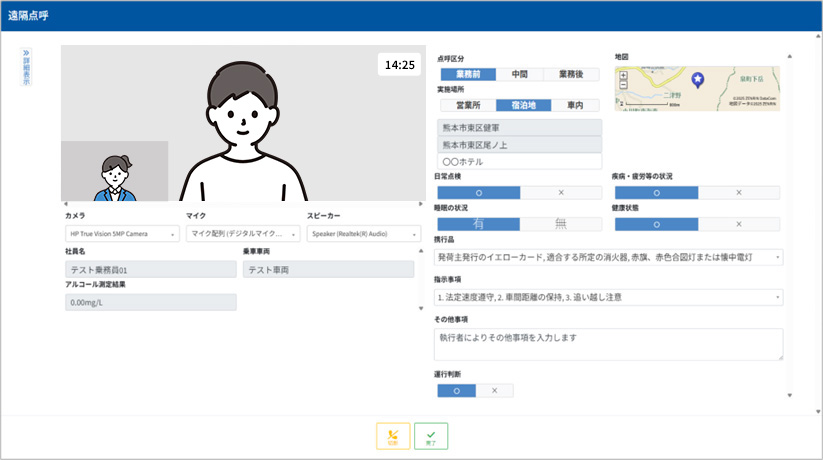This screenshot has height=460, width=823.
Task: Open the 指示事項 dropdown
Action: (609, 297)
